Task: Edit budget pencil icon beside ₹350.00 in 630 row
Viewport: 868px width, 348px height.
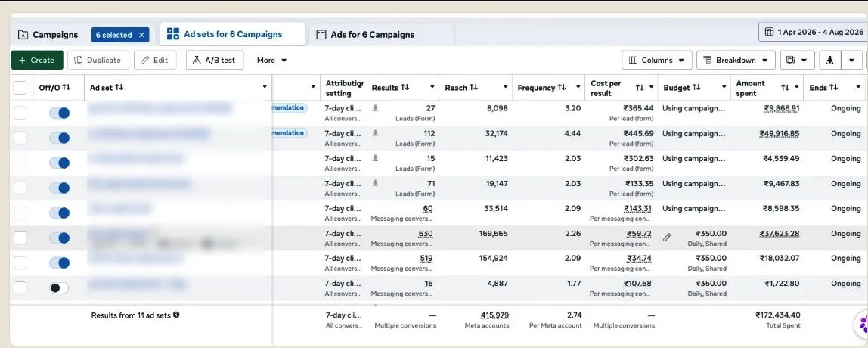Action: pyautogui.click(x=667, y=238)
